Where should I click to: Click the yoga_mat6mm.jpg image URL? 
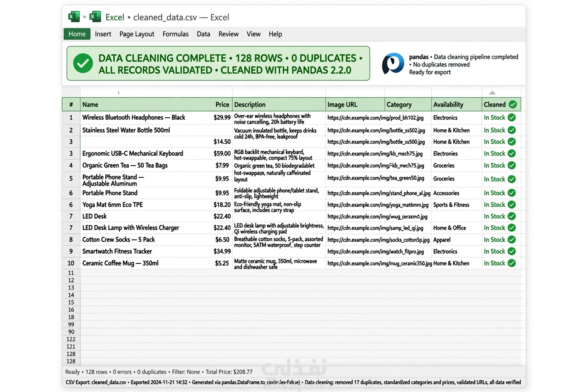point(378,205)
